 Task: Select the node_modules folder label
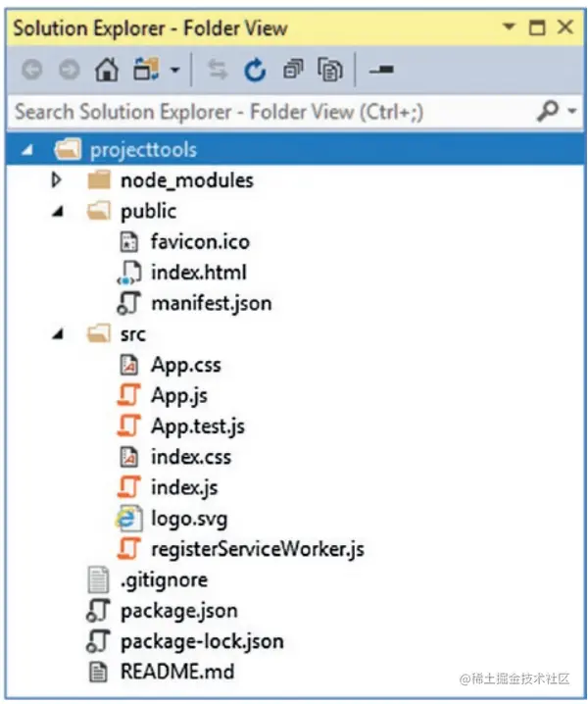tap(187, 180)
